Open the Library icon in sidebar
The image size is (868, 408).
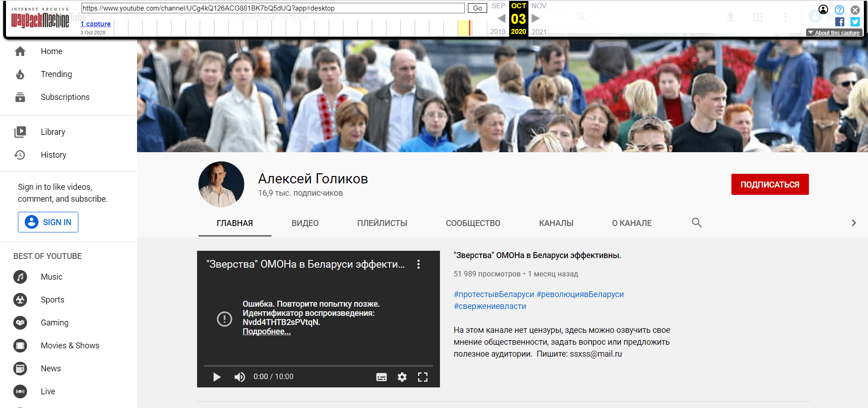coord(20,132)
